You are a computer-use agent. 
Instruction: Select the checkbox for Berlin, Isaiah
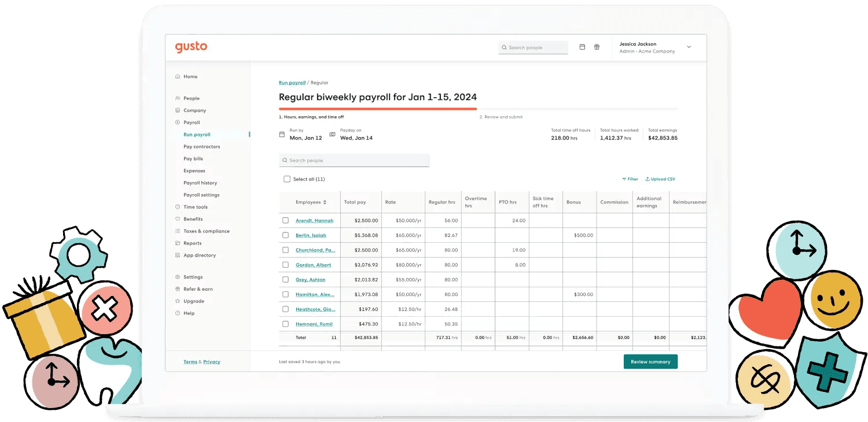coord(285,235)
